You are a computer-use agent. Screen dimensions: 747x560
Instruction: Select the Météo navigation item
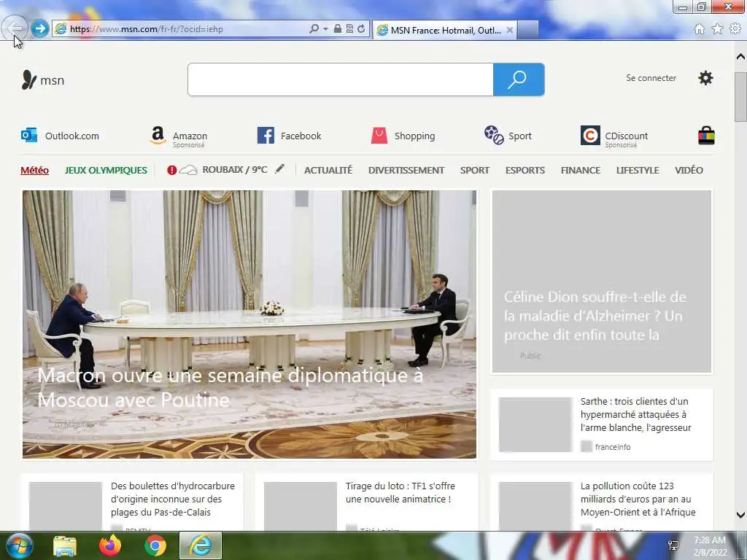(34, 170)
